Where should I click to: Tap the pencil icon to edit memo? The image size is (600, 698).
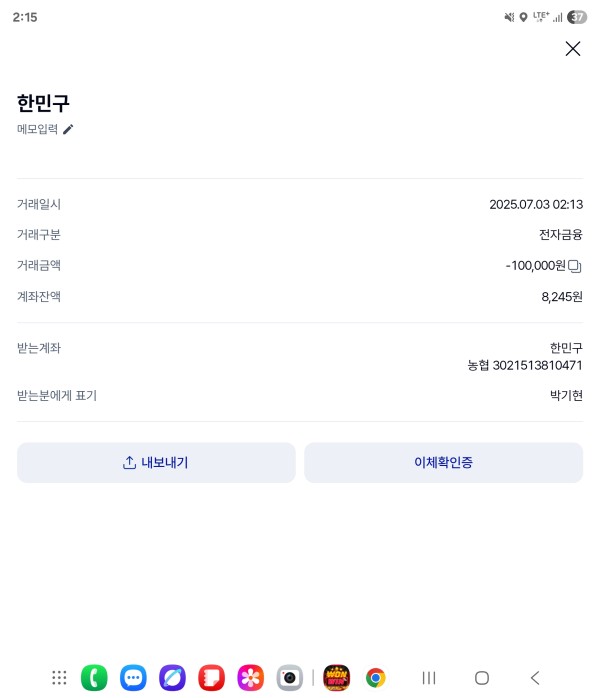tap(68, 129)
